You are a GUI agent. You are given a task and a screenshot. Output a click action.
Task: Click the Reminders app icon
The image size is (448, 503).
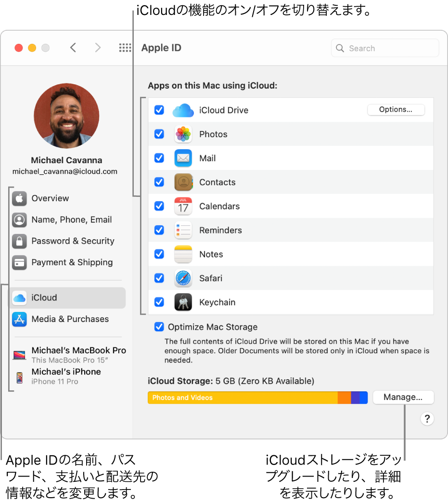pyautogui.click(x=183, y=230)
